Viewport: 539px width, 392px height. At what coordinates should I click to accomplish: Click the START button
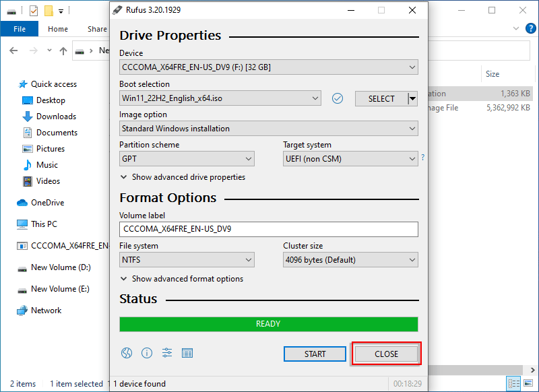click(x=315, y=354)
